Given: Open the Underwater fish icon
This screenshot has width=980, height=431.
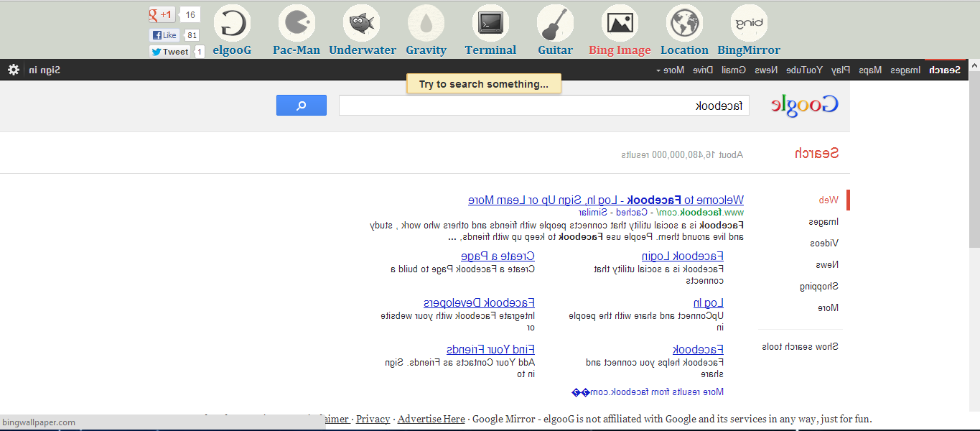Looking at the screenshot, I should click(x=362, y=23).
